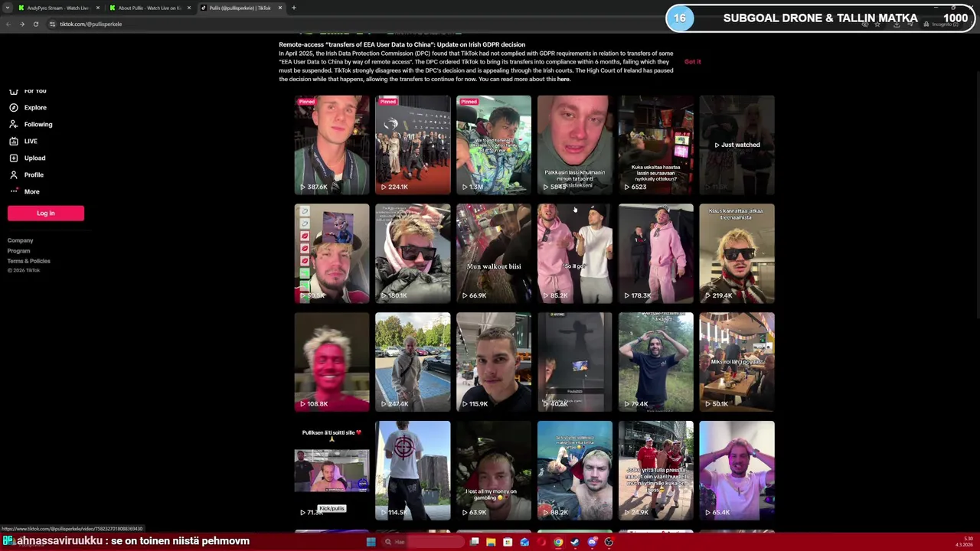Viewport: 980px width, 551px height.
Task: Open pinned video with 387.6K views
Action: tap(332, 144)
